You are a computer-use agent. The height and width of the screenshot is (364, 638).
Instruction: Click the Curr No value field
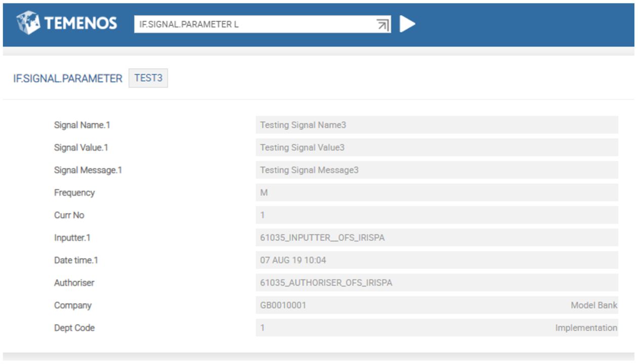[x=436, y=215]
